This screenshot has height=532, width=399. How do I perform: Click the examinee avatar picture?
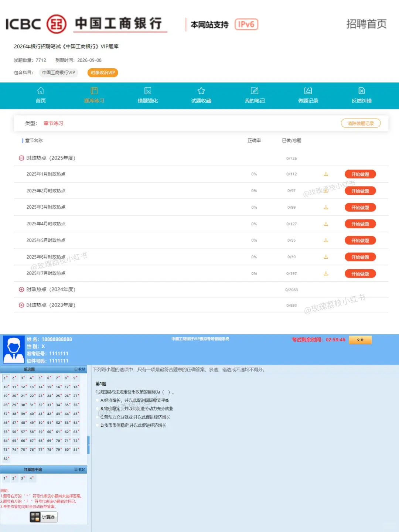point(14,349)
